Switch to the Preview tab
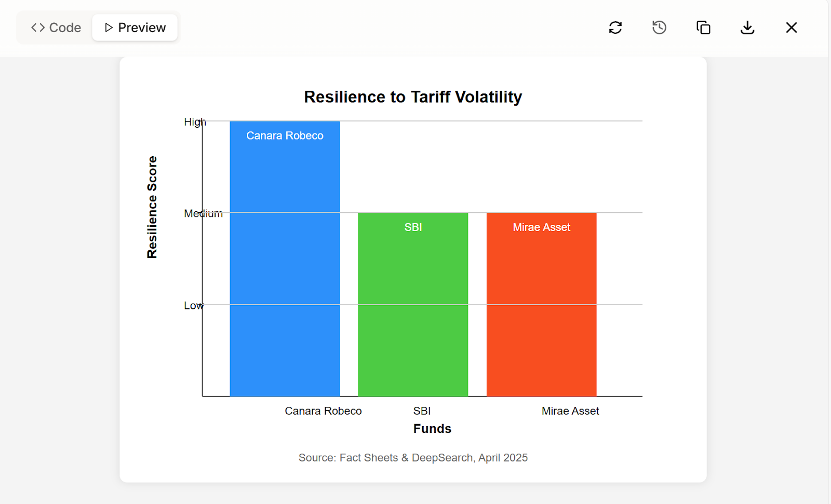This screenshot has height=504, width=831. point(135,28)
